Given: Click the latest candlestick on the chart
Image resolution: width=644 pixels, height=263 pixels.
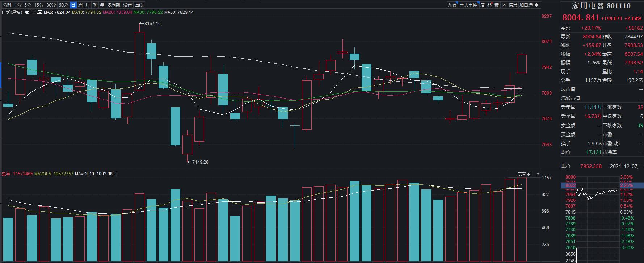Looking at the screenshot, I should (x=522, y=64).
